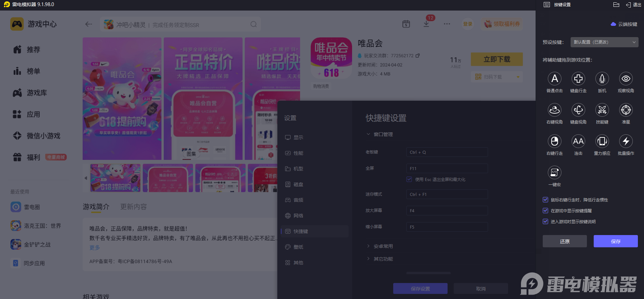Collapse the 窗口管理 section
The height and width of the screenshot is (299, 644).
380,134
